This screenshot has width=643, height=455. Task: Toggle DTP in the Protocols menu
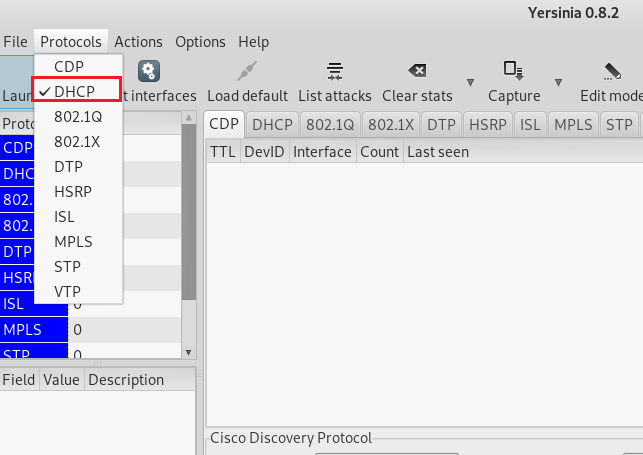[78, 167]
